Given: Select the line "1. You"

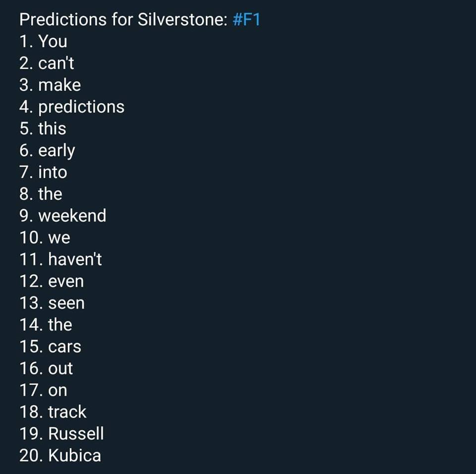Looking at the screenshot, I should coord(43,42).
